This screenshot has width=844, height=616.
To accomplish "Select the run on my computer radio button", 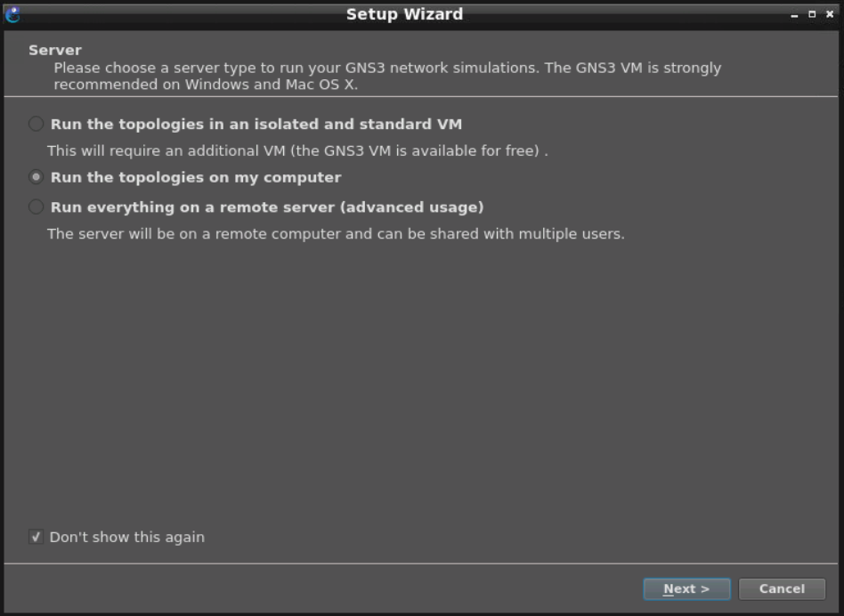I will (x=36, y=178).
